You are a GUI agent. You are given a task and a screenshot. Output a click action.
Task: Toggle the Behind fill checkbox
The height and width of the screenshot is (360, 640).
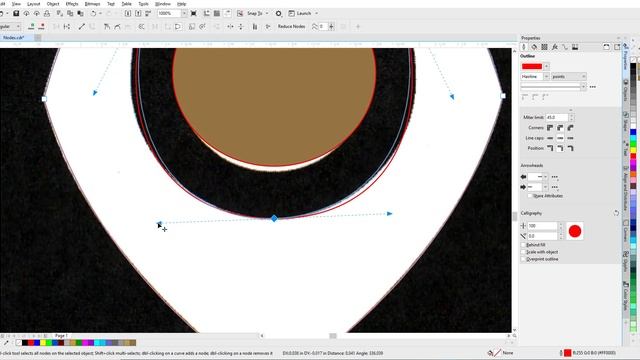pyautogui.click(x=523, y=245)
